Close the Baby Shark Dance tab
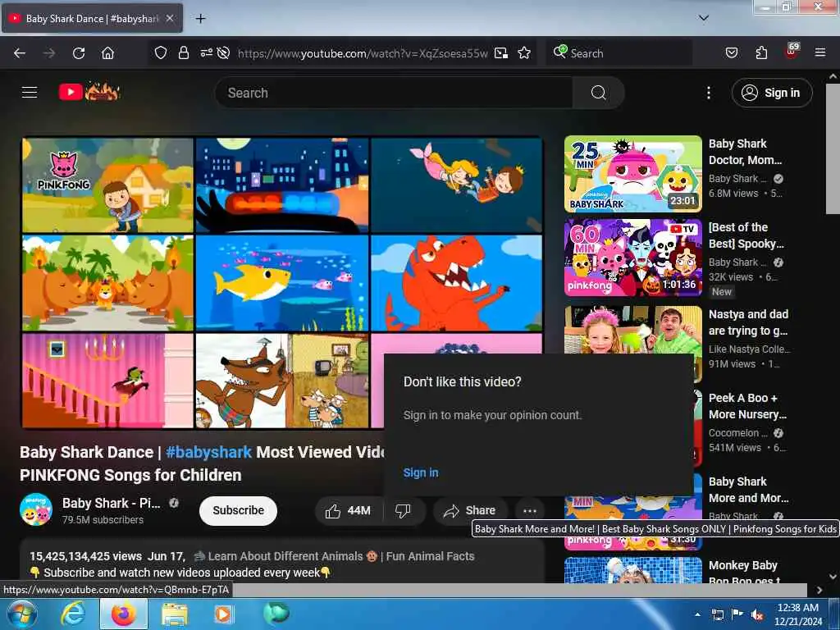This screenshot has height=630, width=840. (x=170, y=18)
